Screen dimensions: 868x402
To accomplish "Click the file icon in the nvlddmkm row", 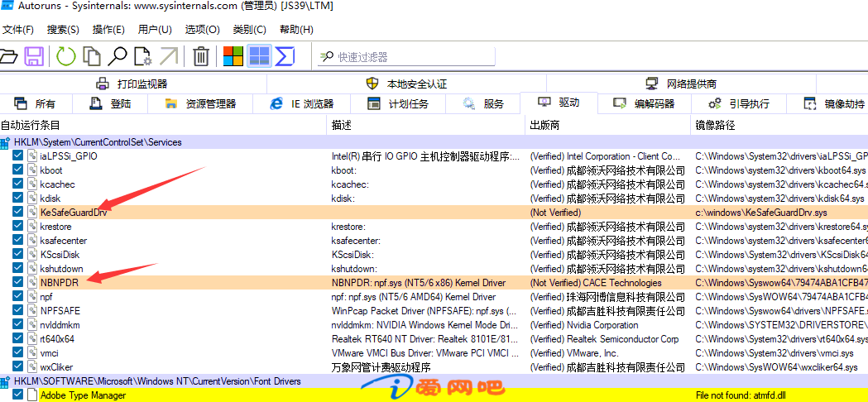I will point(32,325).
